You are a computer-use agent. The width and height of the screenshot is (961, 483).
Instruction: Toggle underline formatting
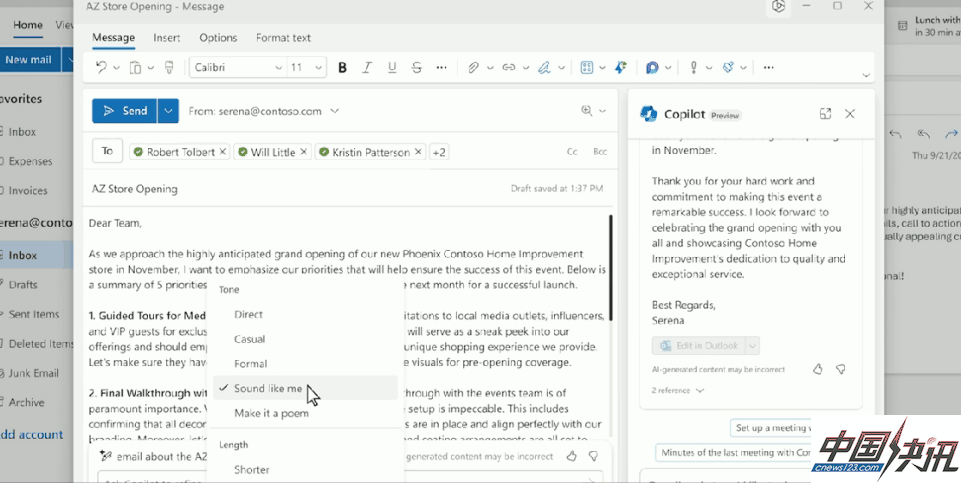tap(392, 67)
